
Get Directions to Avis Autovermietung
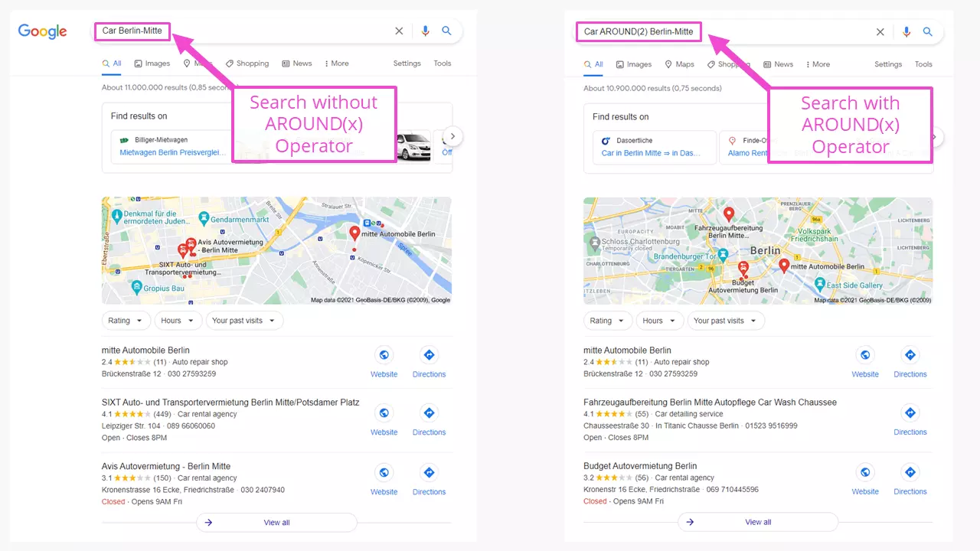pyautogui.click(x=429, y=479)
